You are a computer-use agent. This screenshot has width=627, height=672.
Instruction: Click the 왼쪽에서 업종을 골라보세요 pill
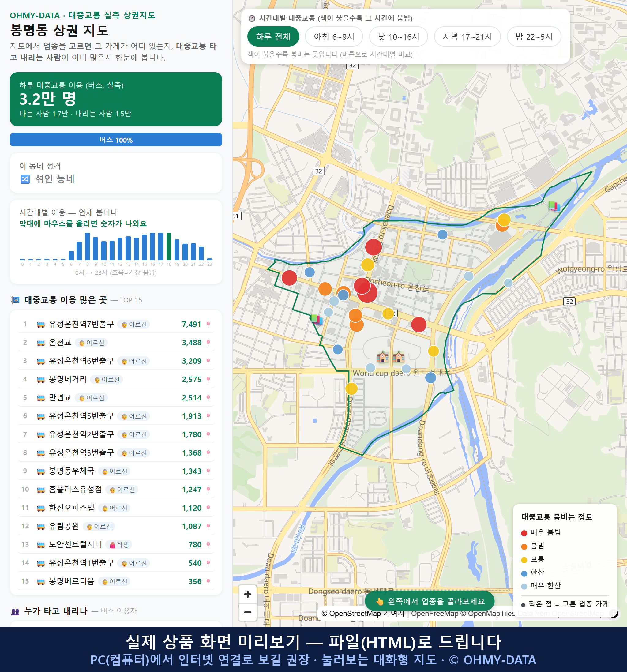pyautogui.click(x=430, y=601)
